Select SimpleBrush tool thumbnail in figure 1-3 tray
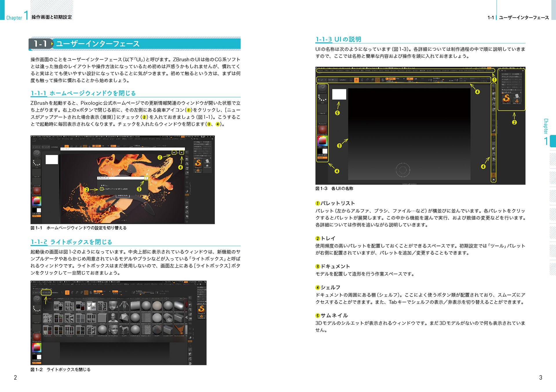556x392 pixels. [x=506, y=98]
